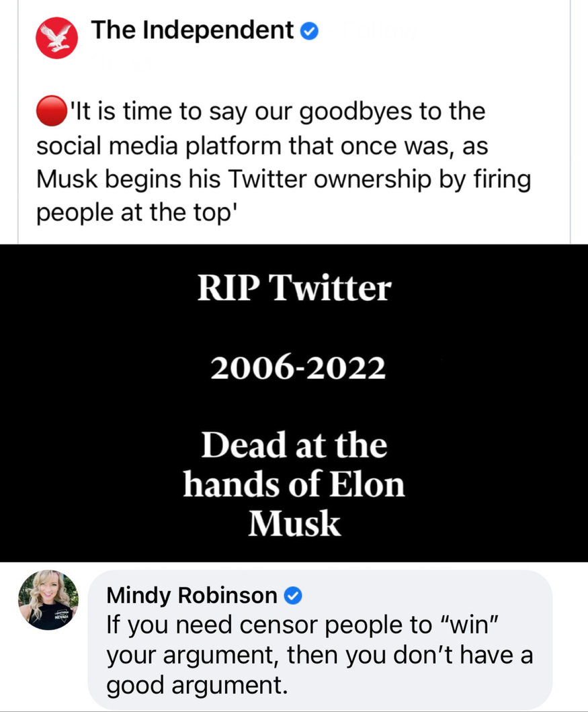Open Mindy Robinson's profile name link

click(192, 594)
